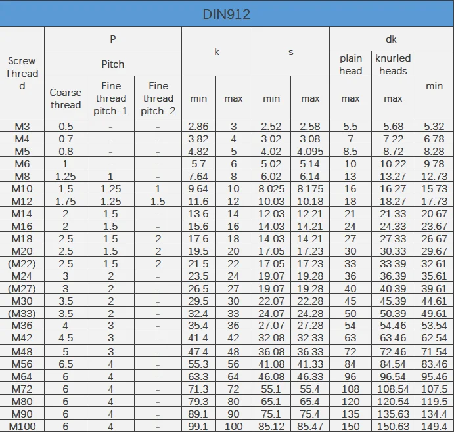This screenshot has width=454, height=432.
Task: Click the Pitch subheader label
Action: pos(113,64)
